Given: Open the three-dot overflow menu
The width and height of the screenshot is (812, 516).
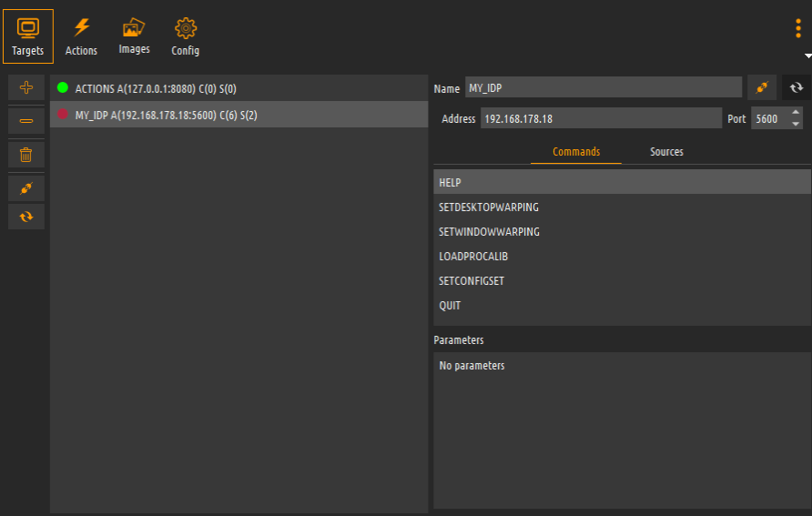Looking at the screenshot, I should (798, 28).
